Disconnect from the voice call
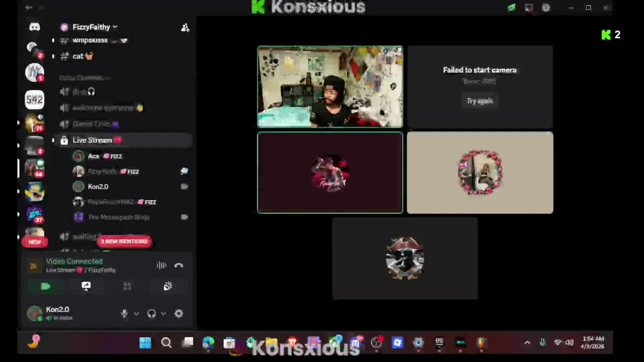This screenshot has height=362, width=644. (x=179, y=265)
